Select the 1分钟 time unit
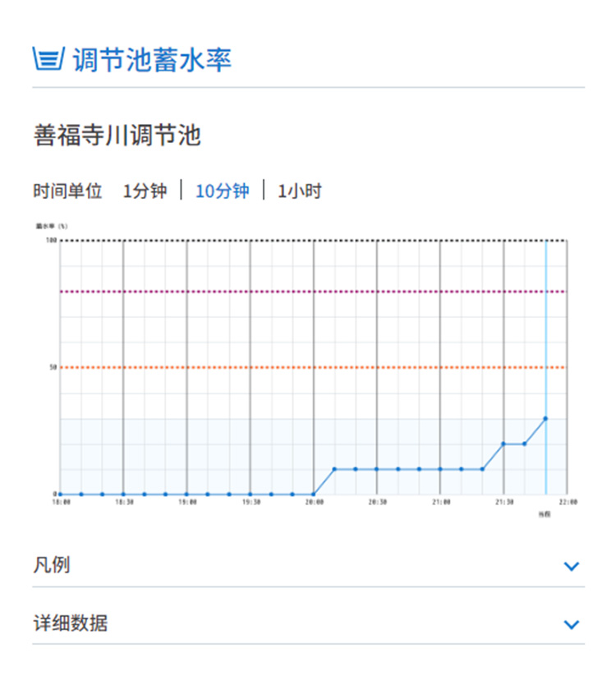616x690 pixels. (x=145, y=191)
